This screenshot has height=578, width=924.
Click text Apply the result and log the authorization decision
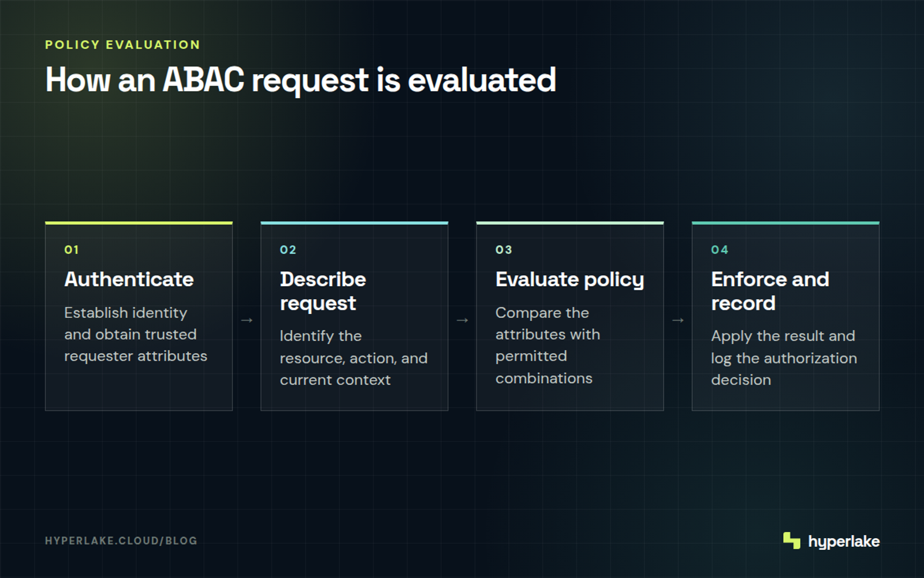(784, 358)
